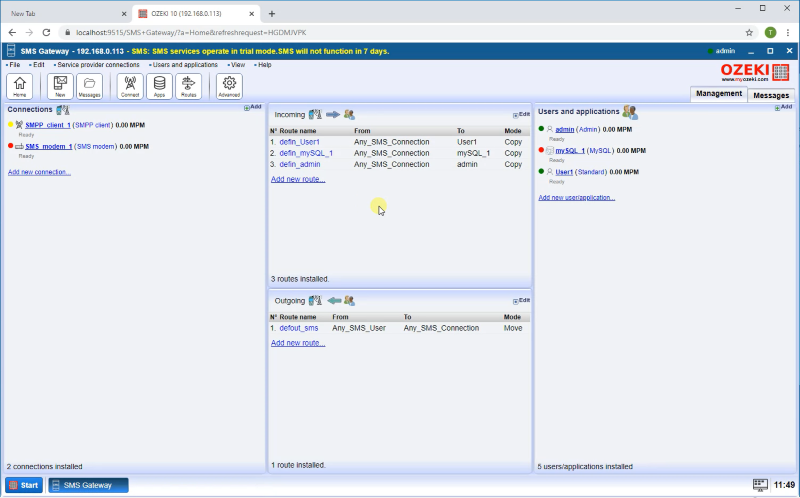Image resolution: width=800 pixels, height=498 pixels.
Task: Click Add in the Connections panel
Action: click(x=253, y=107)
